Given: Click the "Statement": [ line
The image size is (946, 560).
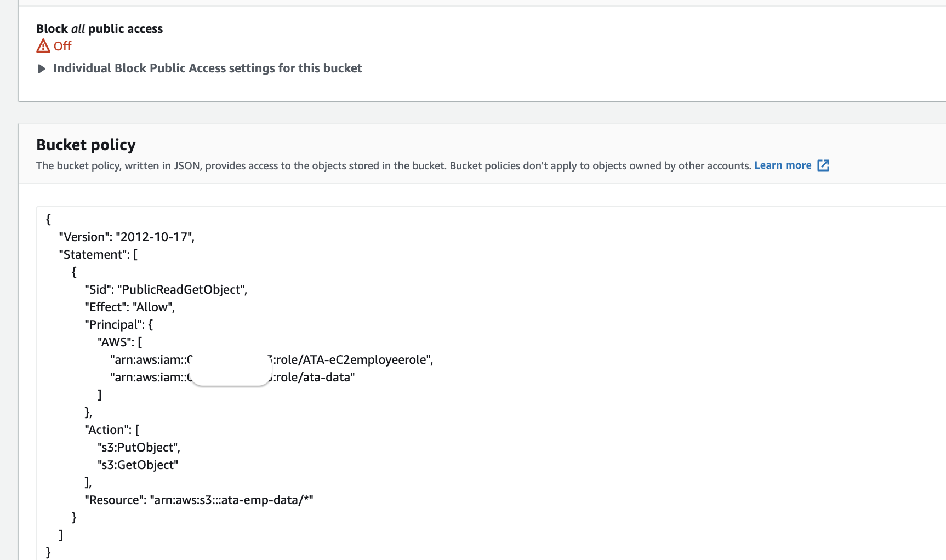Looking at the screenshot, I should pyautogui.click(x=98, y=254).
